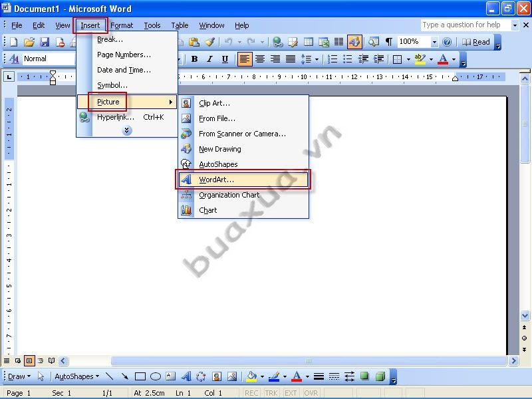Image resolution: width=532 pixels, height=399 pixels.
Task: Create a new blank document
Action: pos(13,42)
